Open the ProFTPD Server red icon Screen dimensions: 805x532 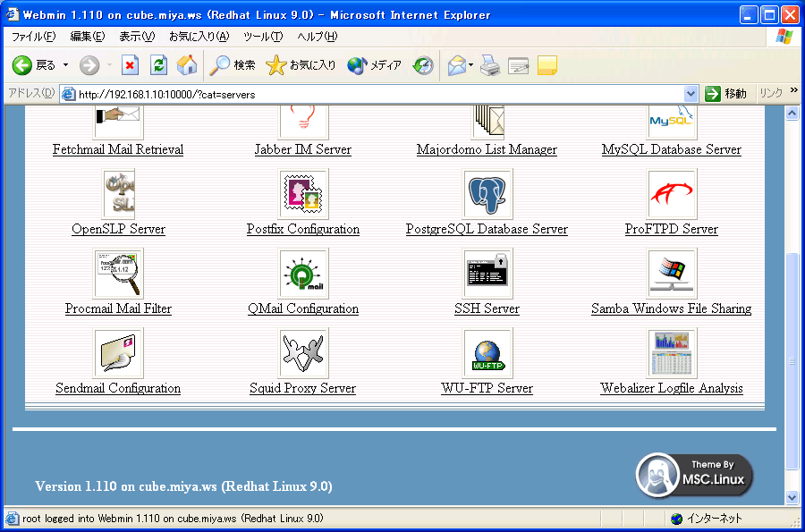pyautogui.click(x=672, y=194)
